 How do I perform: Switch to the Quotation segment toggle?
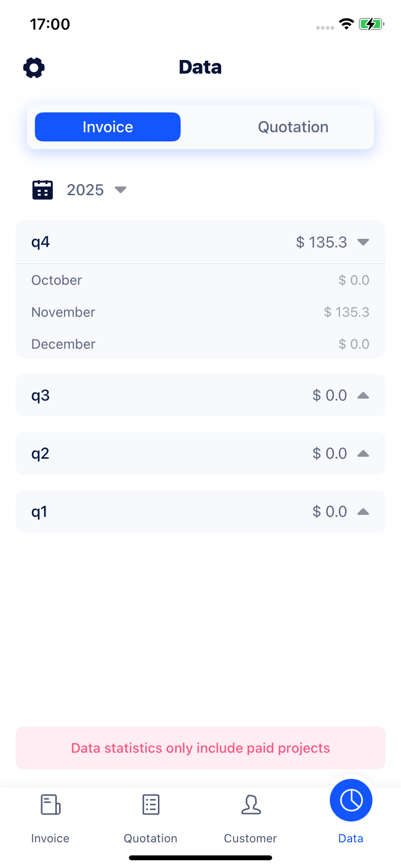coord(293,127)
